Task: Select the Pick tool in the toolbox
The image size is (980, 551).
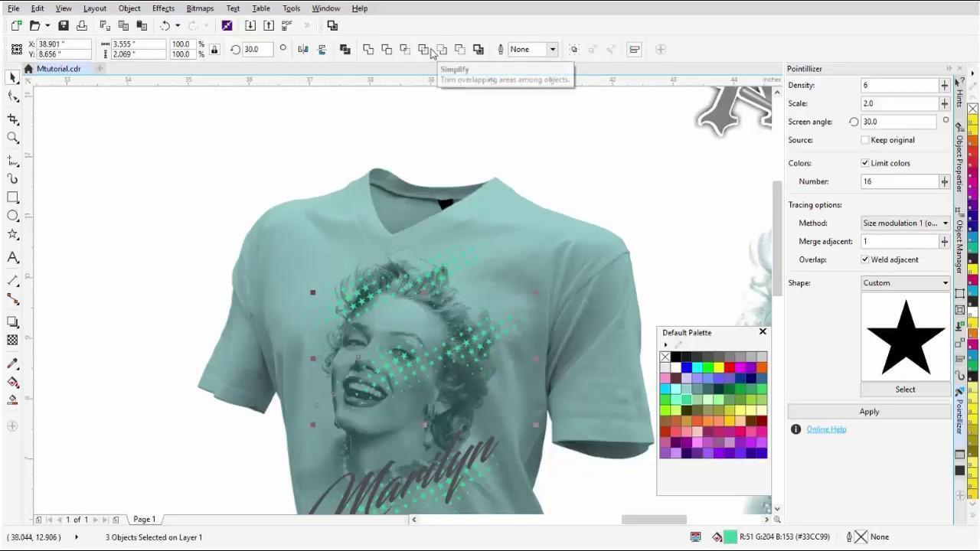Action: (13, 77)
